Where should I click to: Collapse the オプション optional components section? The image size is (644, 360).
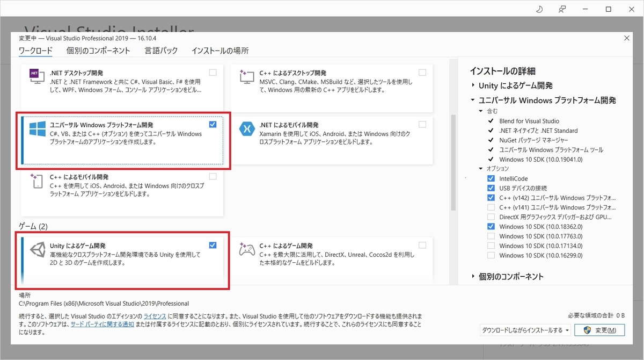click(481, 169)
